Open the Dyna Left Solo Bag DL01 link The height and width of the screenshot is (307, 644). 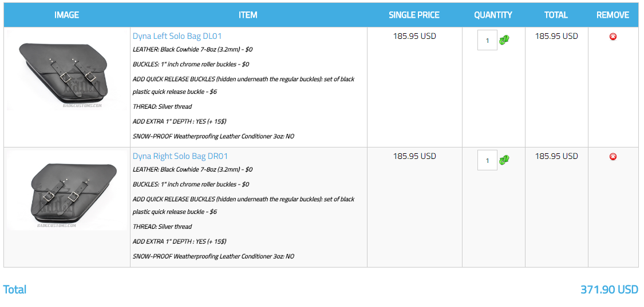tap(177, 36)
